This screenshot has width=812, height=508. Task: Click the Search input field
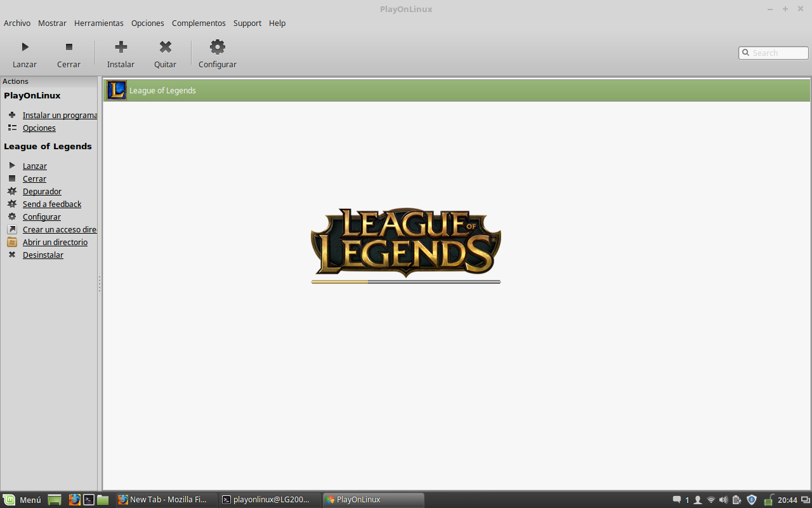[x=773, y=53]
